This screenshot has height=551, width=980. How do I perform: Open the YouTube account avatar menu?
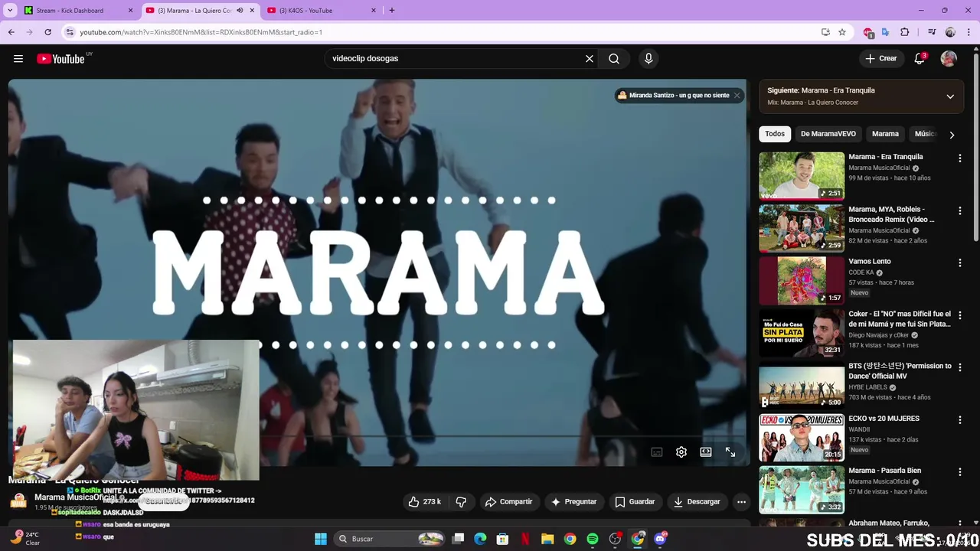[x=949, y=58]
